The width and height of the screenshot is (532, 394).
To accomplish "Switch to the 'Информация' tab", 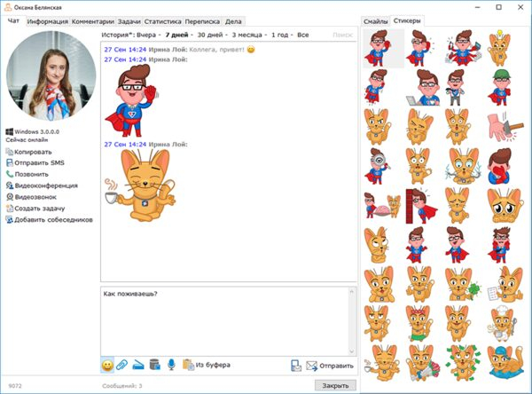I will point(48,21).
